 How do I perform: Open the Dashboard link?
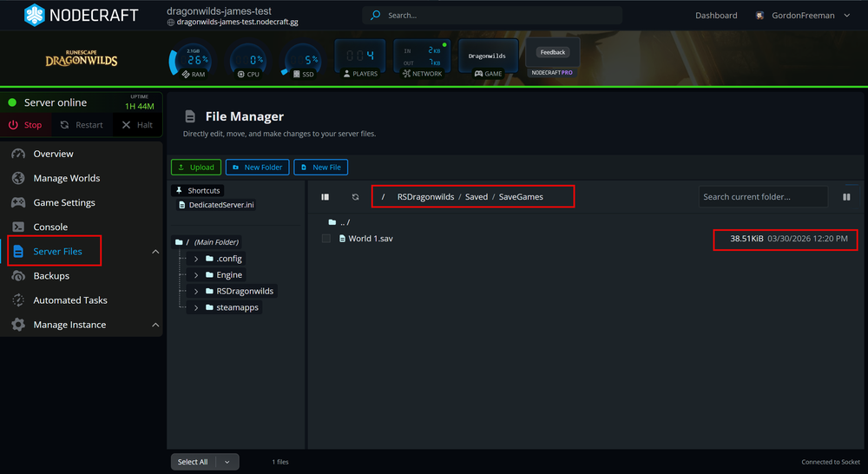[716, 16]
